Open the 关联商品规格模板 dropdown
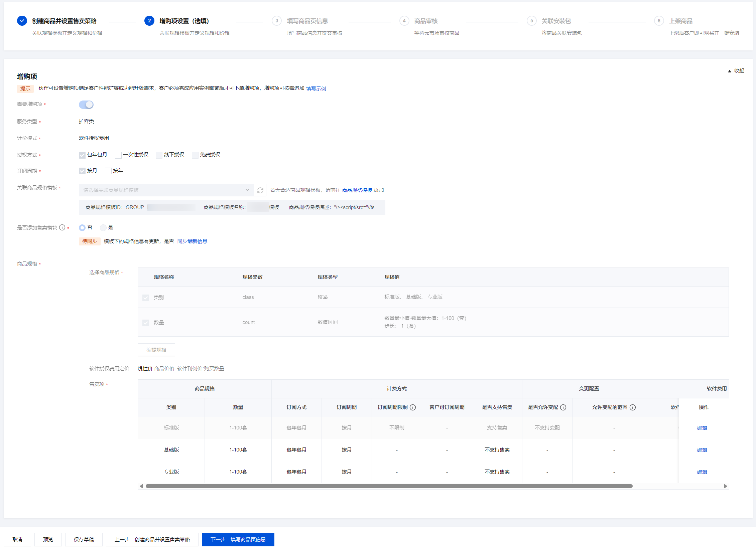Viewport: 756px width, 549px height. pyautogui.click(x=166, y=190)
